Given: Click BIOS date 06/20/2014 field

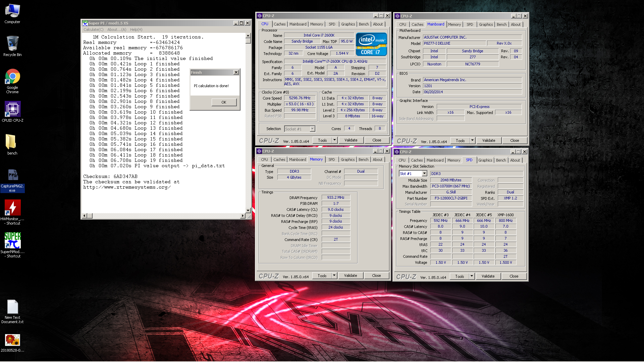Looking at the screenshot, I should pyautogui.click(x=472, y=92).
